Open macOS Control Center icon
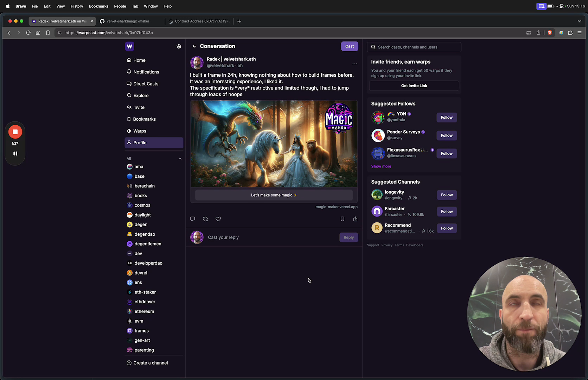The image size is (588, 380). pyautogui.click(x=562, y=6)
